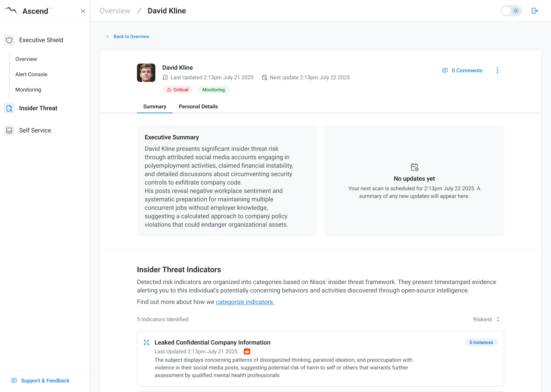This screenshot has width=551, height=392.
Task: Click the logout icon in top bar
Action: (x=535, y=11)
